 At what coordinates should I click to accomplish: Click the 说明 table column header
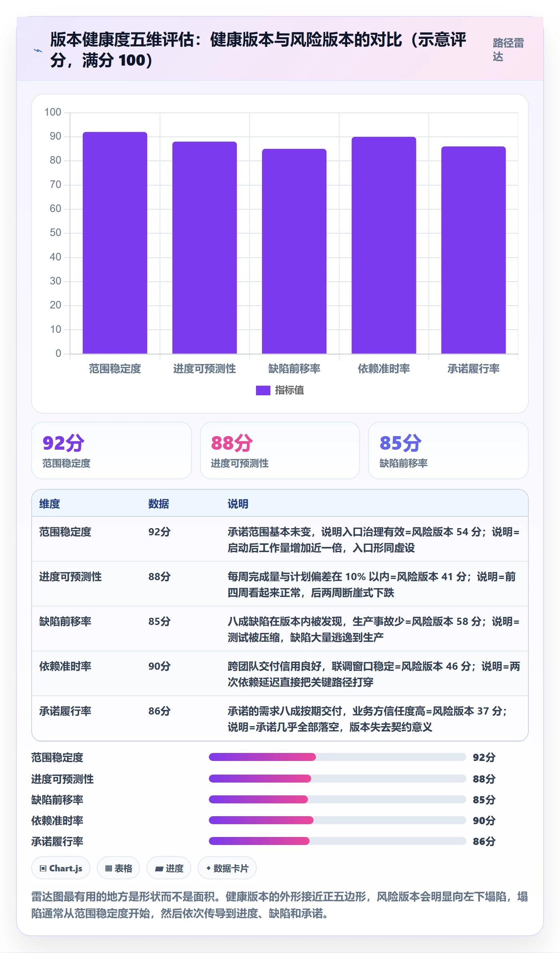pyautogui.click(x=238, y=504)
